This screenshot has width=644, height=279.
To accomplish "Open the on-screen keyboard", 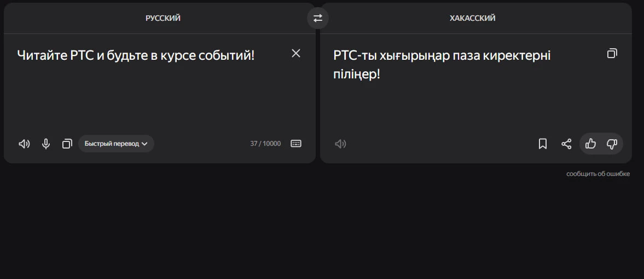I will [296, 144].
